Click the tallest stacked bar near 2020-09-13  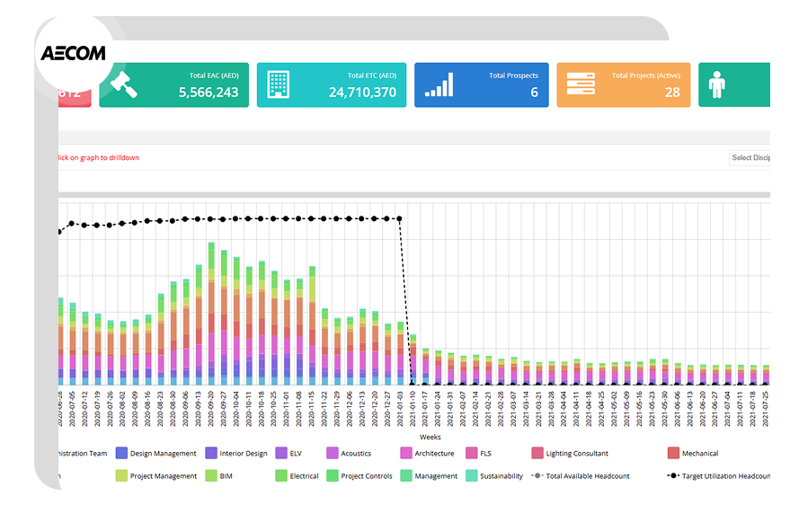click(x=213, y=315)
